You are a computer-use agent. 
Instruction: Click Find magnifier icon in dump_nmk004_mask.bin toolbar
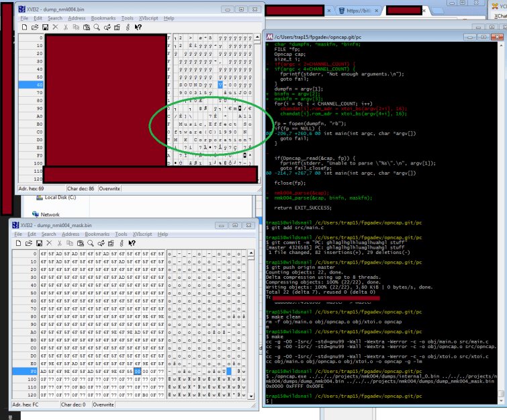coord(89,243)
